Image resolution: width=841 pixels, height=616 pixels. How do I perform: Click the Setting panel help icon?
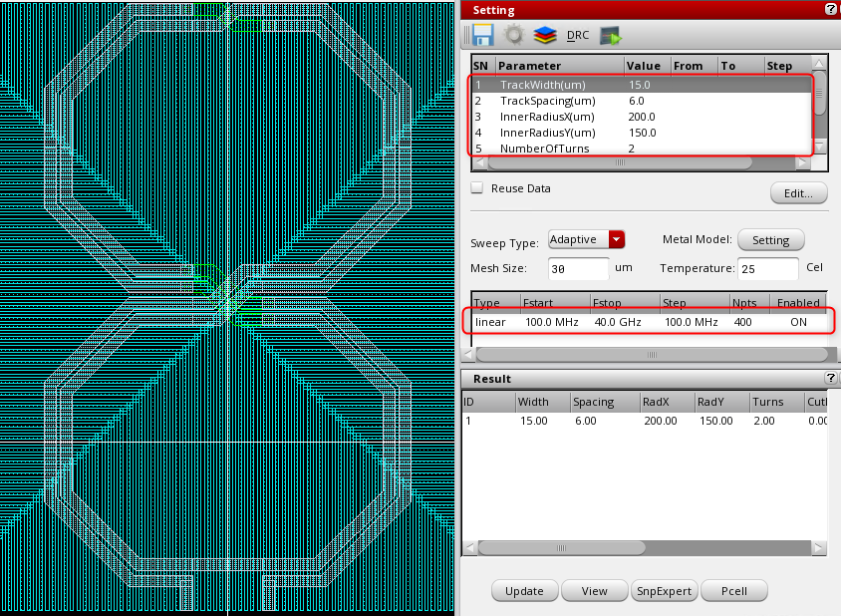coord(831,9)
